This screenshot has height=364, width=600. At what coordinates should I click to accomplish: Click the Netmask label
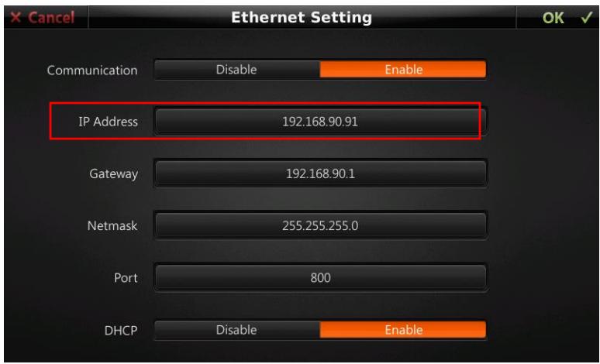pos(112,225)
